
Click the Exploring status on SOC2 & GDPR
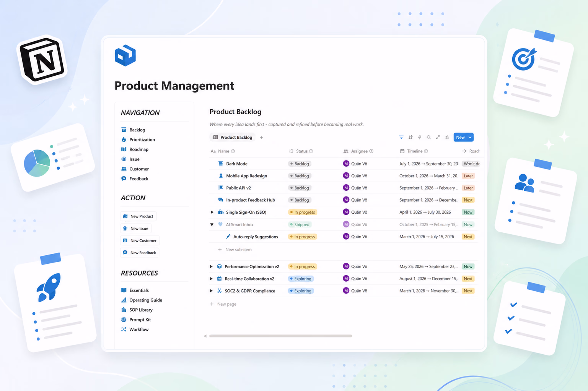pos(301,291)
